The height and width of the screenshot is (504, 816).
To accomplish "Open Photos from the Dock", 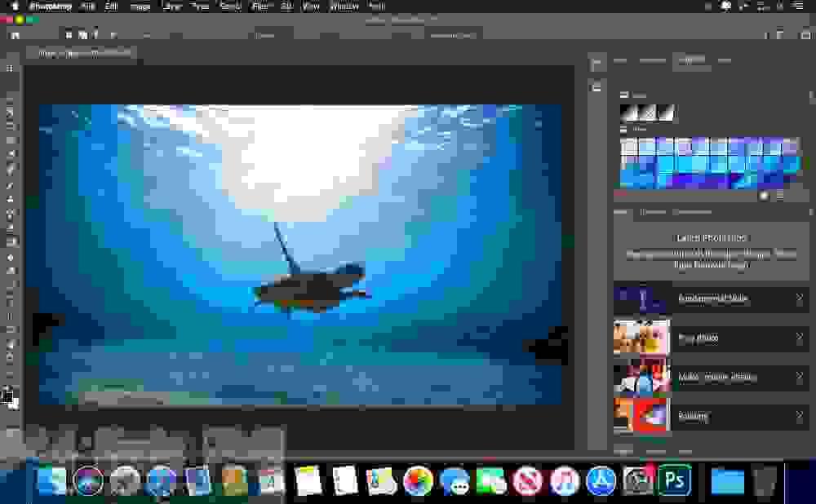I will [417, 480].
